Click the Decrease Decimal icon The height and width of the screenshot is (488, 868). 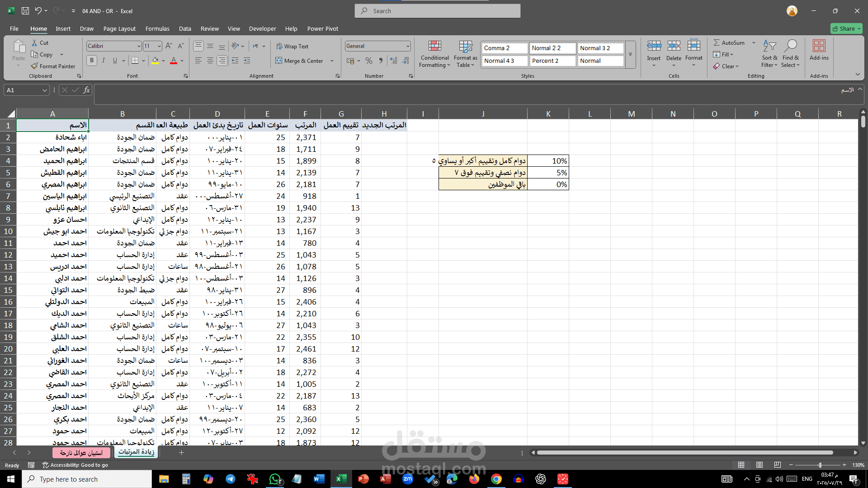[406, 60]
